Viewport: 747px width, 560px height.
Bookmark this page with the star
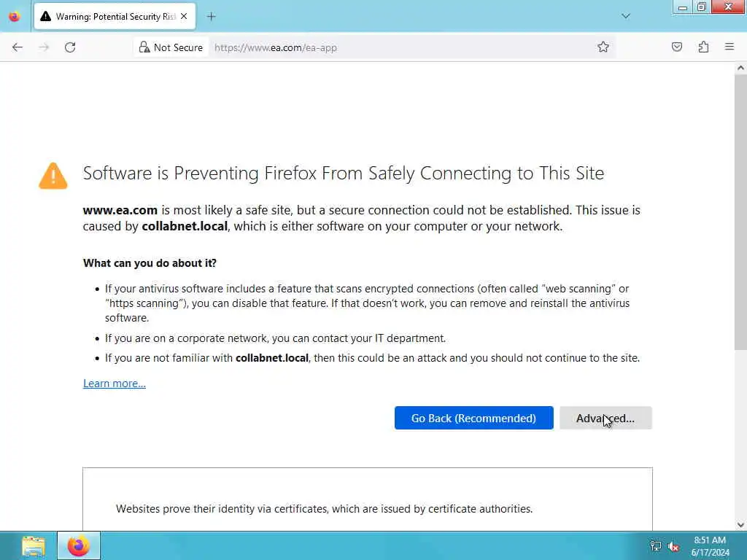pyautogui.click(x=603, y=47)
